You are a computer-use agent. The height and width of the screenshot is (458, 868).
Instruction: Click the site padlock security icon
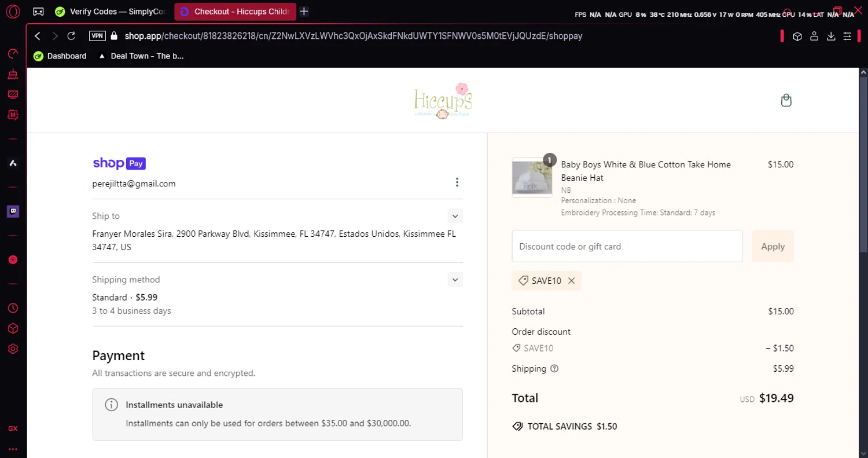tap(114, 36)
